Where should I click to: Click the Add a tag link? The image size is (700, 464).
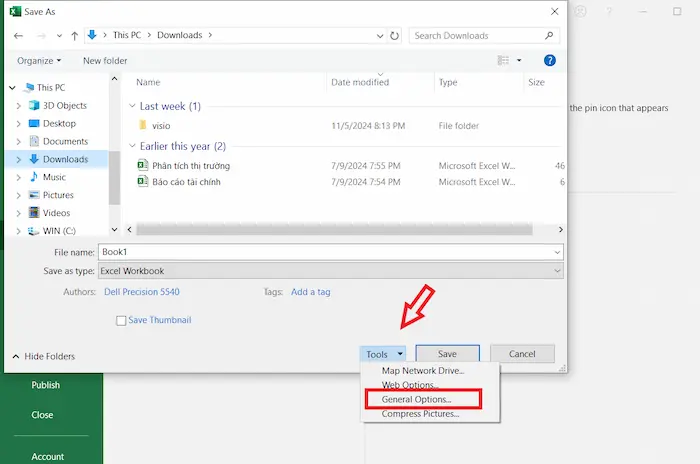[311, 292]
